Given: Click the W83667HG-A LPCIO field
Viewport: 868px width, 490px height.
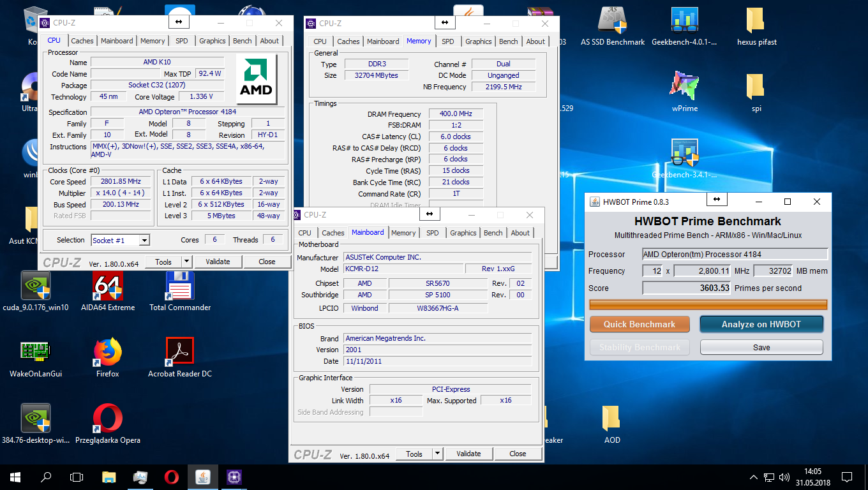Looking at the screenshot, I should pyautogui.click(x=438, y=308).
